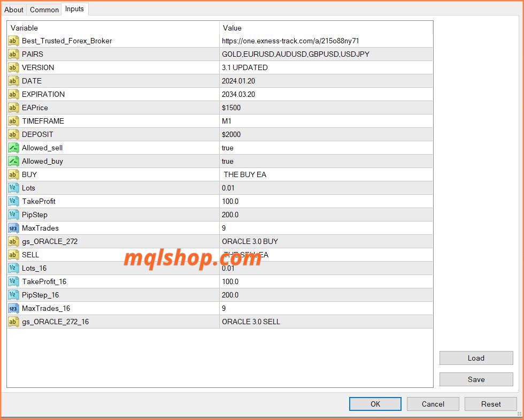The image size is (524, 420).
Task: Click the boolean icon next to Allowed_buy
Action: 13,161
